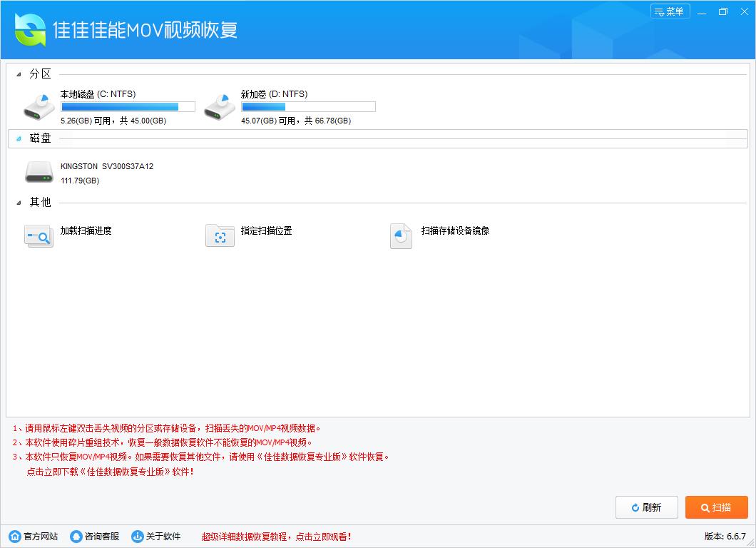
Task: Open customer service consultation icon
Action: (x=76, y=537)
